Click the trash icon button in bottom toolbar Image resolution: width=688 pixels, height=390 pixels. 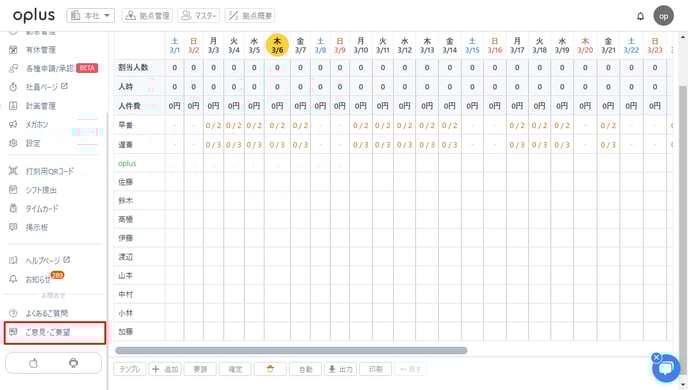270,369
